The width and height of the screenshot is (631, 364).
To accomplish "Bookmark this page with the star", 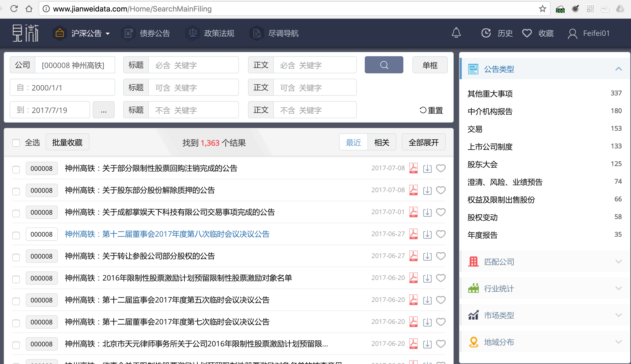I will pyautogui.click(x=542, y=9).
